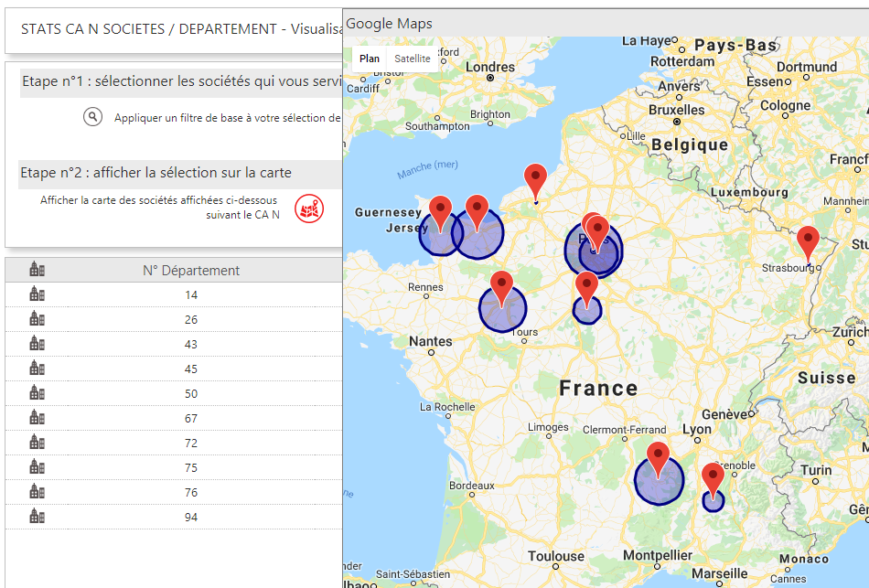The image size is (869, 588).
Task: Click the 'Toulouse' city label on the map
Action: pos(556,556)
